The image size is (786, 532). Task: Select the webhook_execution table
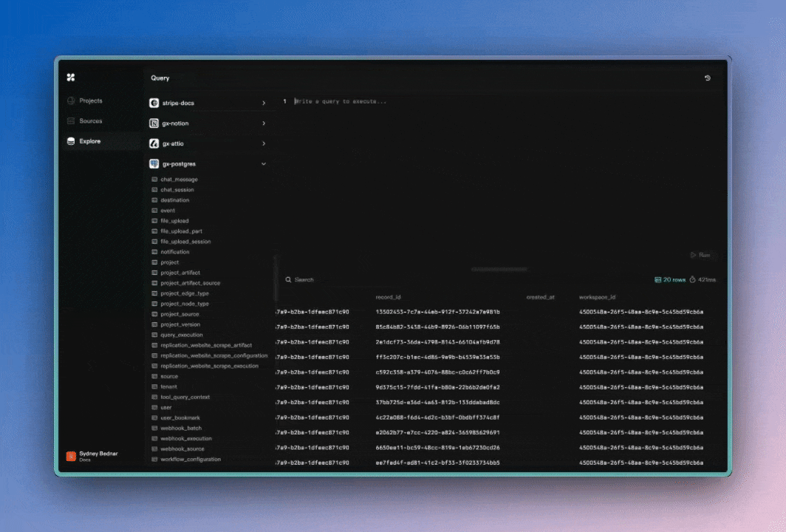tap(186, 438)
